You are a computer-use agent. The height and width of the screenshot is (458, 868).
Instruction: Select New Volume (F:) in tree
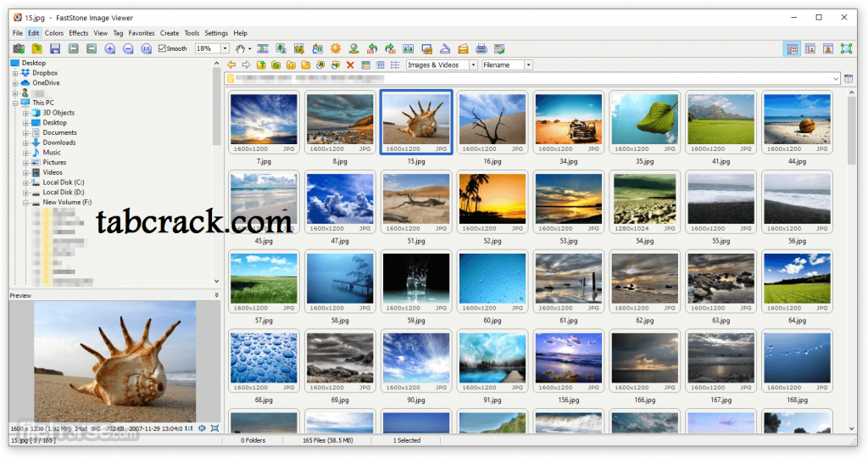coord(67,202)
